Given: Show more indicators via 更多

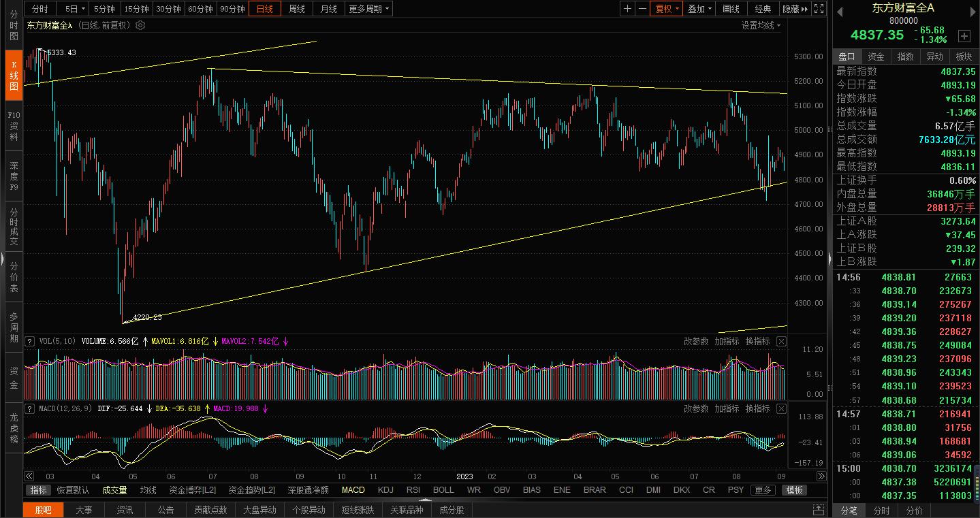Looking at the screenshot, I should [763, 490].
